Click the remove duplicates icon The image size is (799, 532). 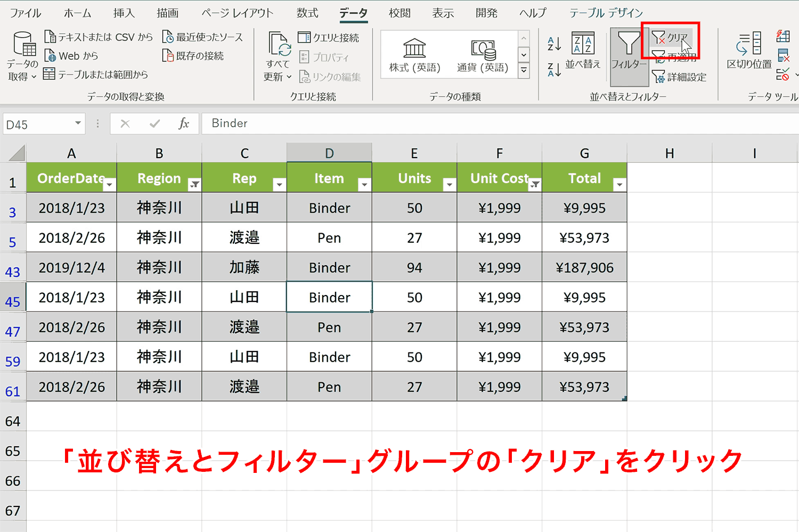tap(783, 55)
